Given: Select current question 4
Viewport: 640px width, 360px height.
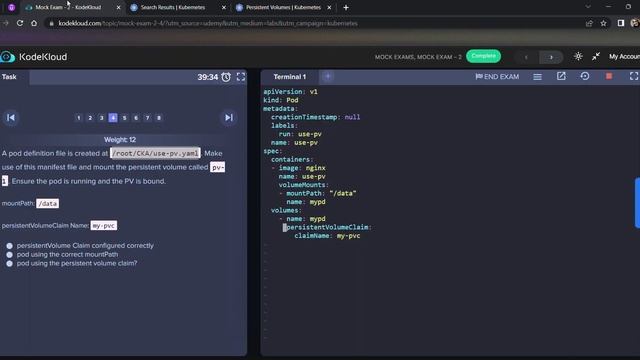Looking at the screenshot, I should (113, 118).
